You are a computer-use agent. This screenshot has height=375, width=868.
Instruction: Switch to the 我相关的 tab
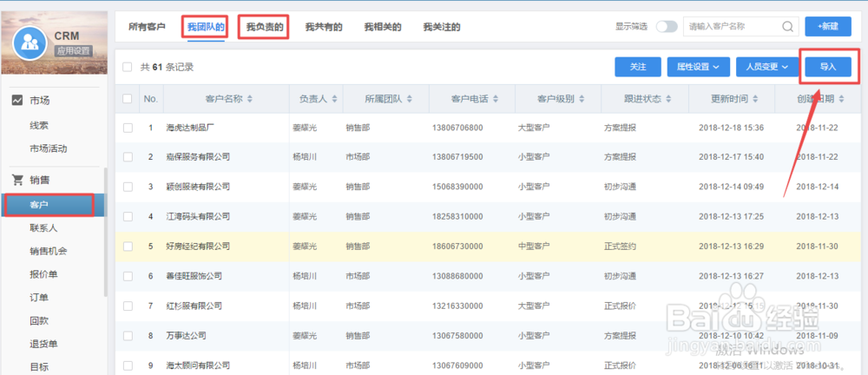coord(383,27)
